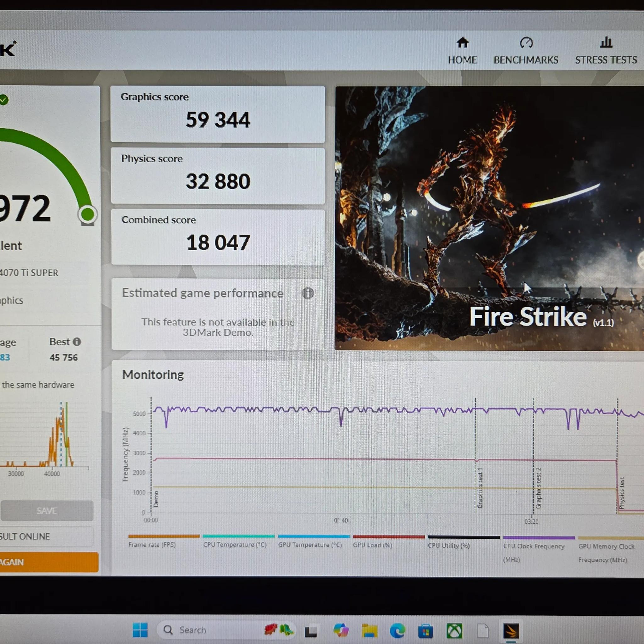
Task: Click the greyed-out SAVE button
Action: [47, 511]
